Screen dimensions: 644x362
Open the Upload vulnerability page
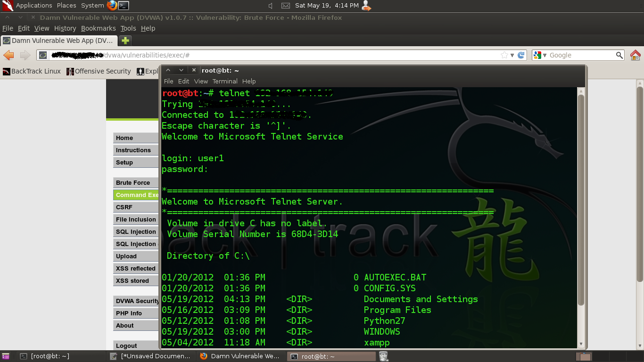pyautogui.click(x=136, y=256)
